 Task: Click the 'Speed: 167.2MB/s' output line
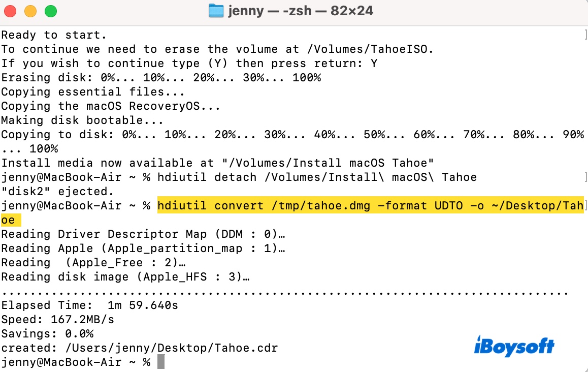[x=58, y=320]
